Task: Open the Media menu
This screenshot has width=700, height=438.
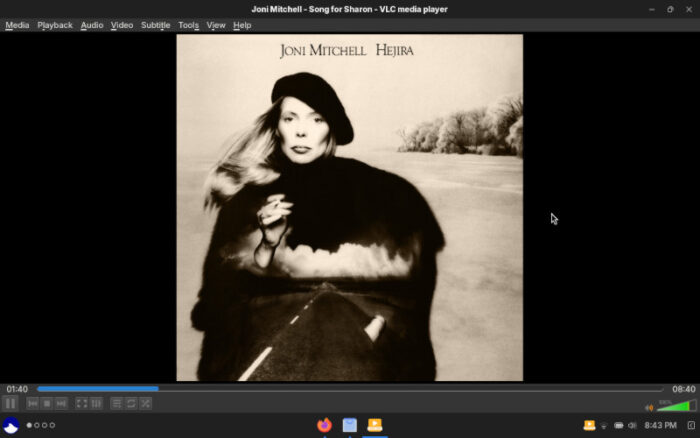Action: [17, 25]
